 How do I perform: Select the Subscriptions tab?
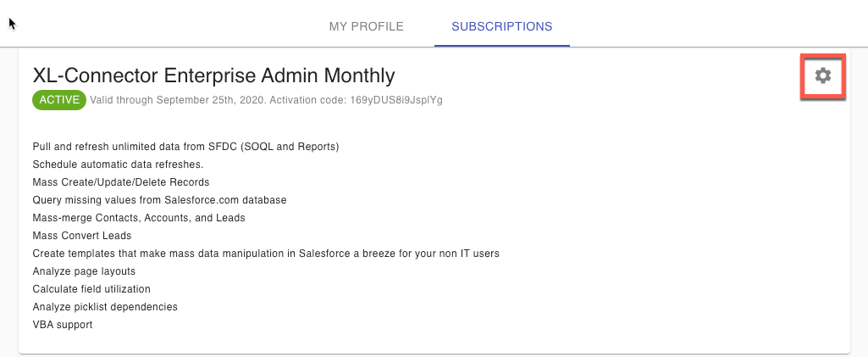tap(501, 26)
